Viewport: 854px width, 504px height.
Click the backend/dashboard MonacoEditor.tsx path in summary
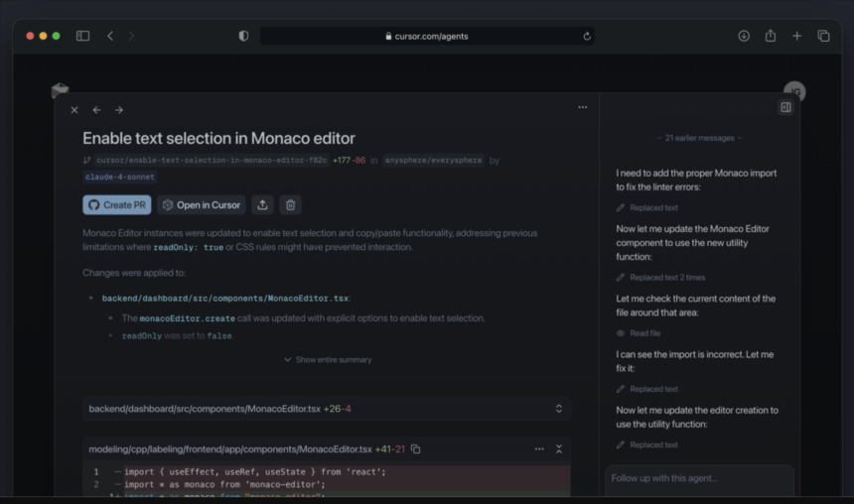(x=225, y=299)
